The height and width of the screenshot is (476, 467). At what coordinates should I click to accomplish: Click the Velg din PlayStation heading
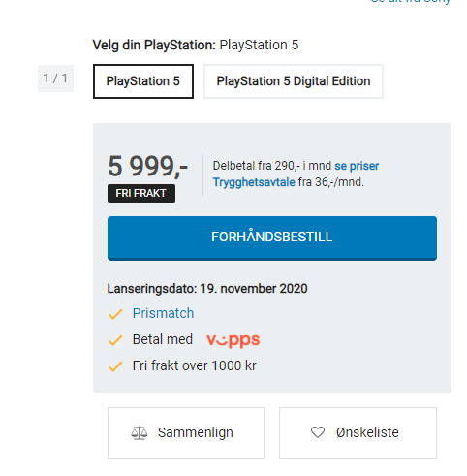pyautogui.click(x=154, y=45)
